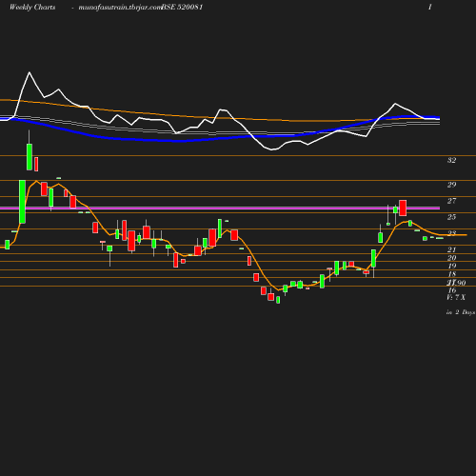Click the price label 32
Image resolution: width=476 pixels, height=476 pixels.
pos(451,160)
